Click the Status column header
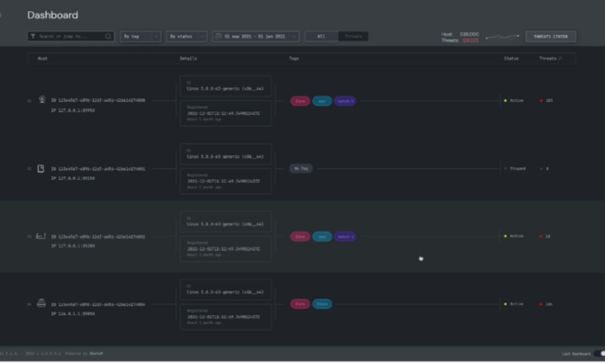The height and width of the screenshot is (364, 605). click(x=511, y=58)
